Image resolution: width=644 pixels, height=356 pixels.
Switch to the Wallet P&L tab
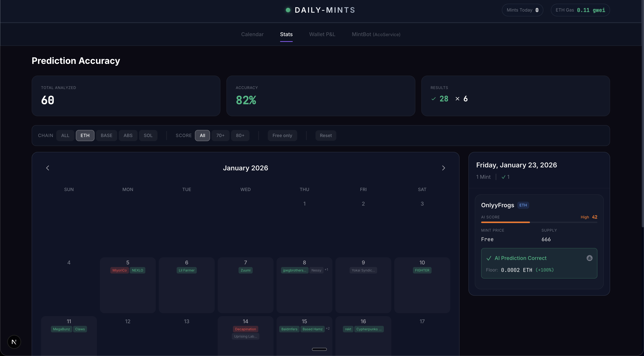click(322, 34)
